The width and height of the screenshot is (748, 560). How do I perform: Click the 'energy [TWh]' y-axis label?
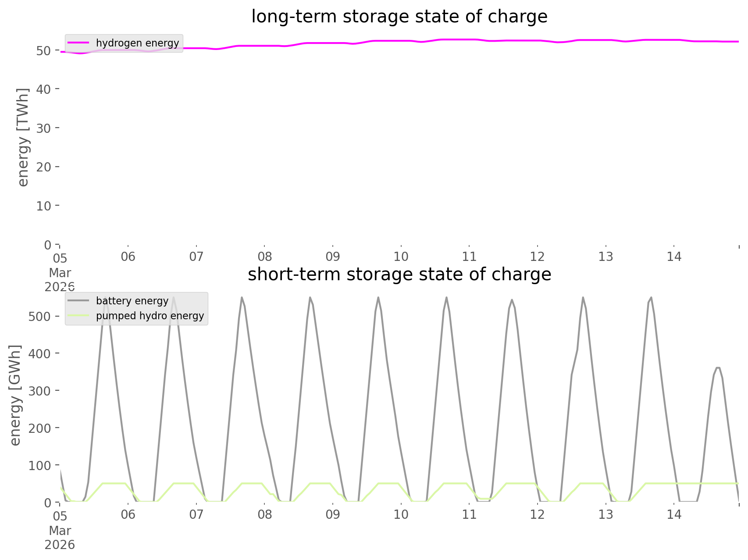[23, 138]
